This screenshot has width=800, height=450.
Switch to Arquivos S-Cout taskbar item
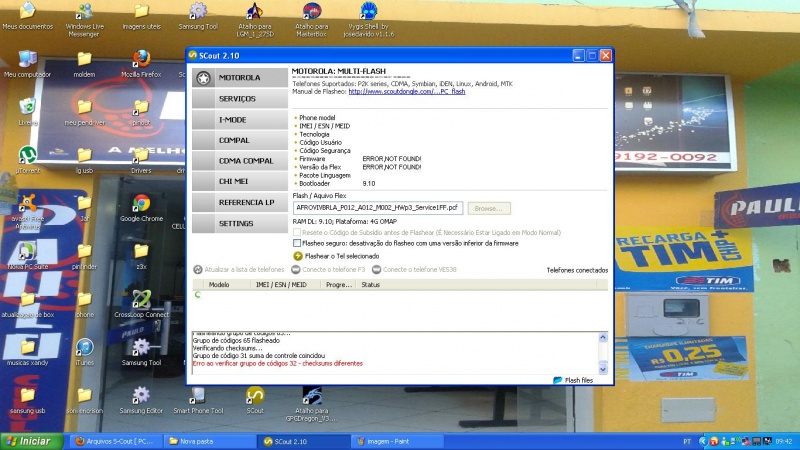(x=115, y=441)
